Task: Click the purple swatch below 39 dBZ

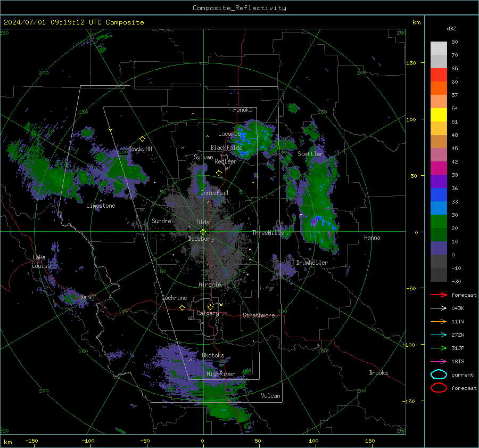Action: pos(439,181)
